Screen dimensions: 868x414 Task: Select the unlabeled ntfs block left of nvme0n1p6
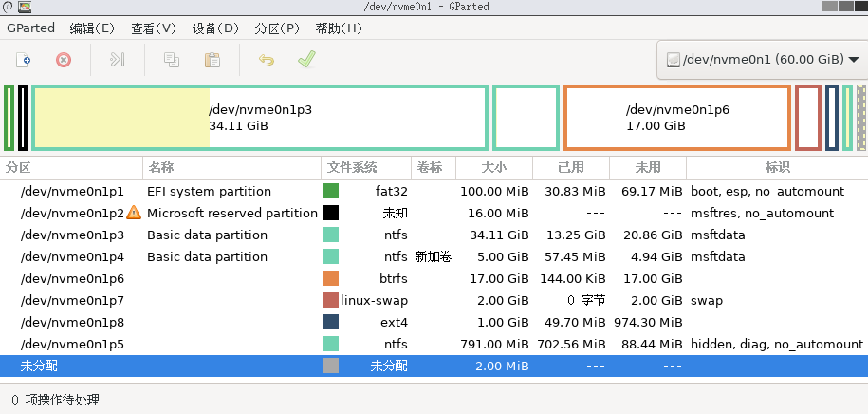tap(526, 118)
